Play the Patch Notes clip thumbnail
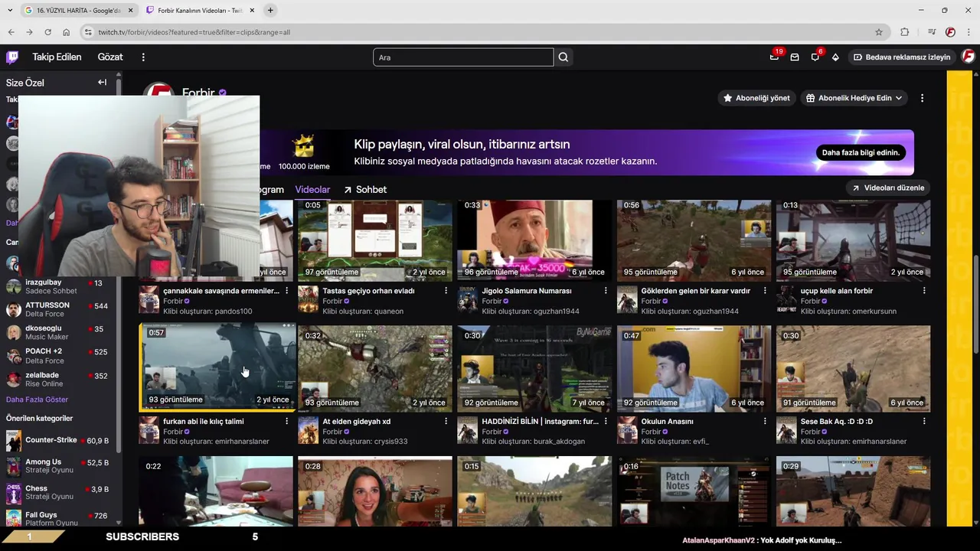This screenshot has width=980, height=551. point(694,491)
